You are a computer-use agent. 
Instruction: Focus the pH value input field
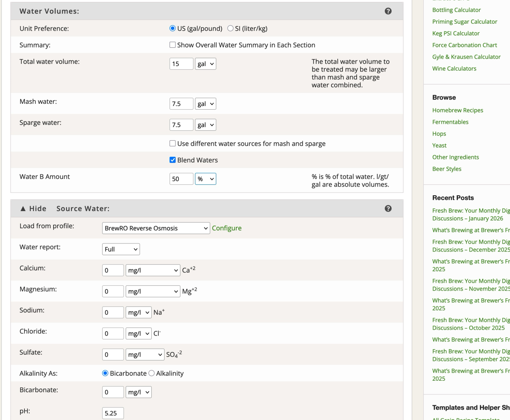click(113, 413)
